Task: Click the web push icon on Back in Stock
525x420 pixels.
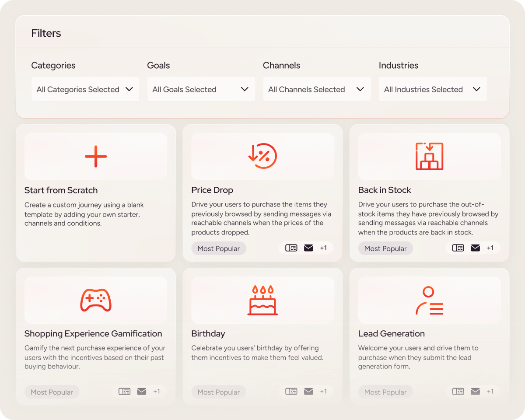Action: [x=458, y=248]
